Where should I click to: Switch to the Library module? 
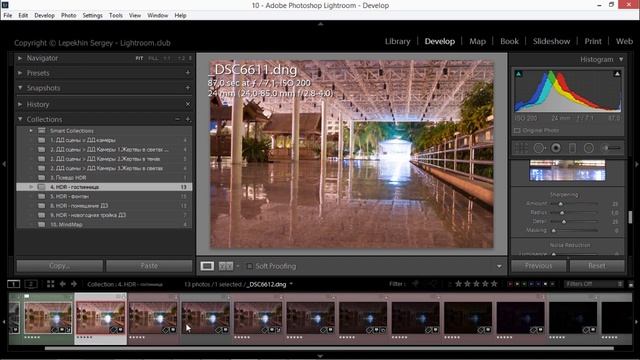[397, 41]
